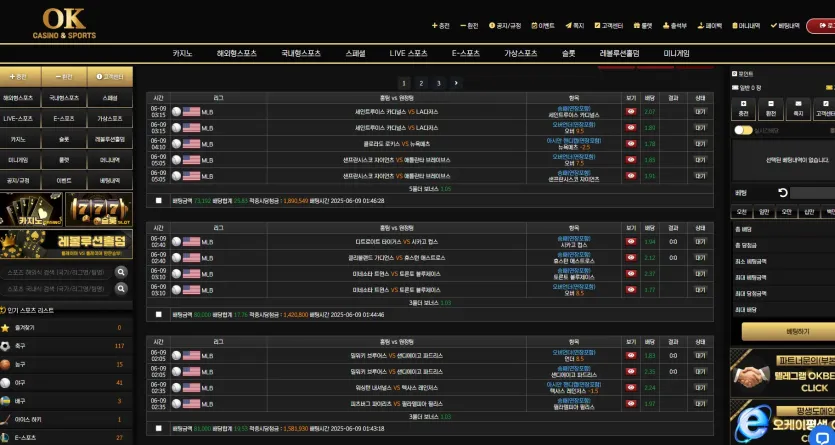Select 일만 quick amount button

pyautogui.click(x=764, y=212)
